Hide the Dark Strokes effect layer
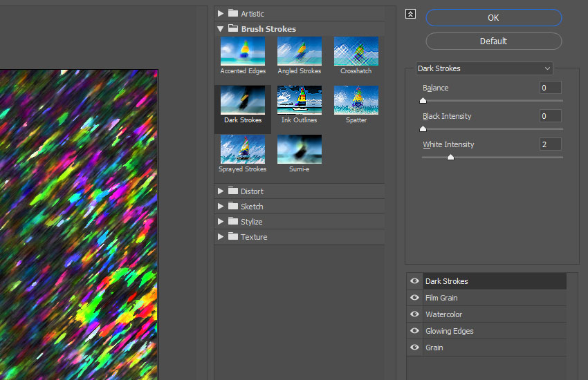The width and height of the screenshot is (588, 380). [415, 281]
